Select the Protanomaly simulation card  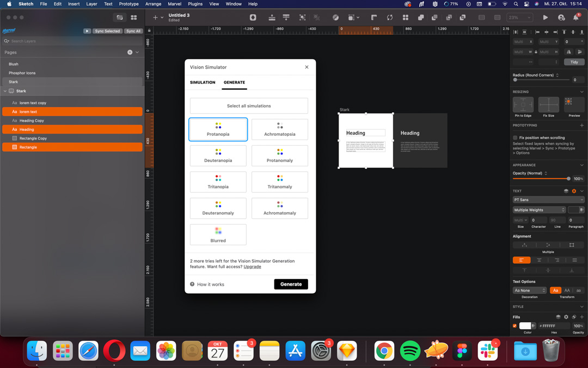pyautogui.click(x=280, y=156)
